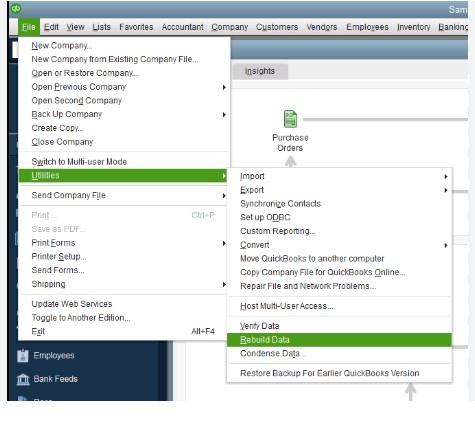Open the View menu
This screenshot has height=426, width=475.
click(75, 27)
